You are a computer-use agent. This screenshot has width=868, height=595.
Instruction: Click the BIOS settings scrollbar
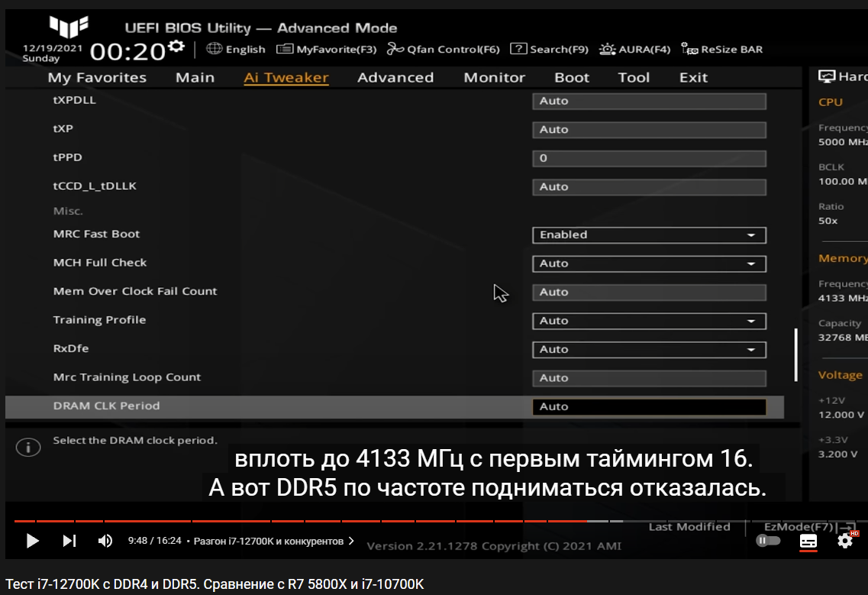click(x=795, y=355)
